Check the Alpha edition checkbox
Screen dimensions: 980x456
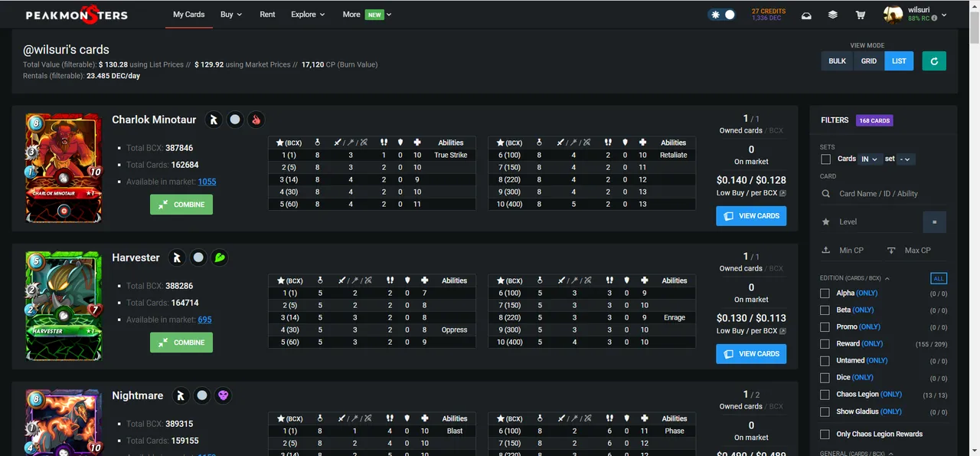pyautogui.click(x=825, y=294)
